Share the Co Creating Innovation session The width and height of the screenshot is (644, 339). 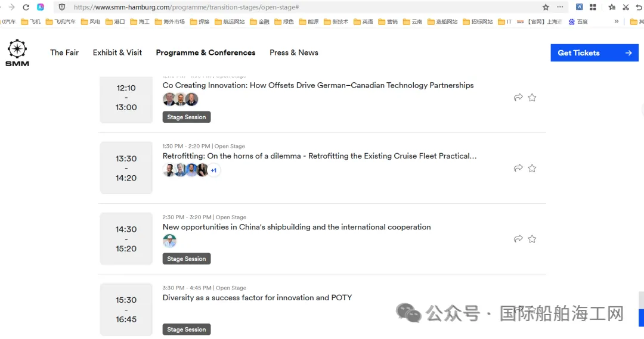point(518,97)
